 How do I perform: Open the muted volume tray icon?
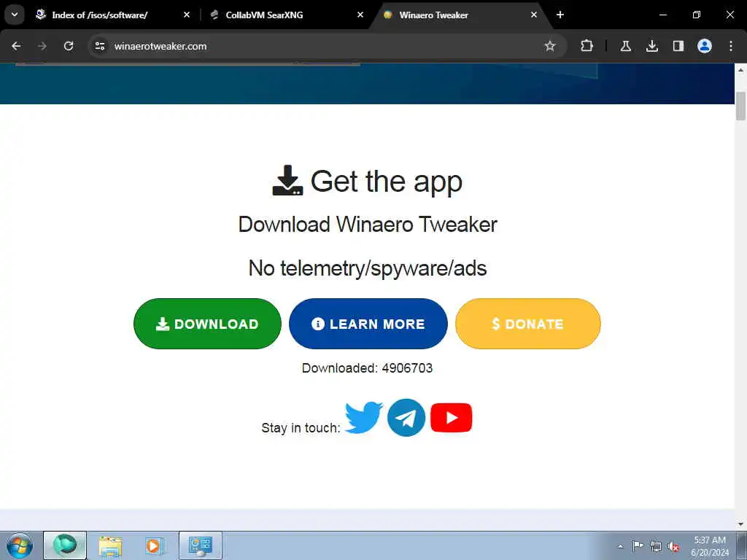click(x=673, y=546)
